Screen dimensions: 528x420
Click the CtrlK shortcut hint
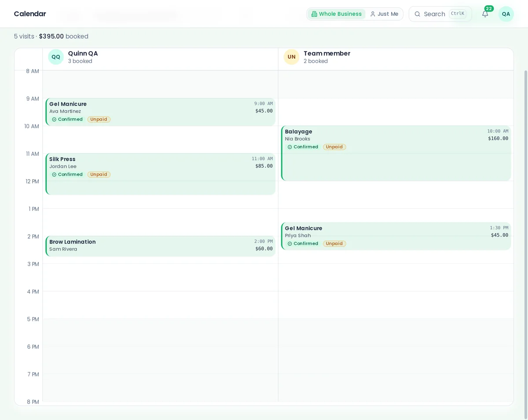(x=458, y=14)
